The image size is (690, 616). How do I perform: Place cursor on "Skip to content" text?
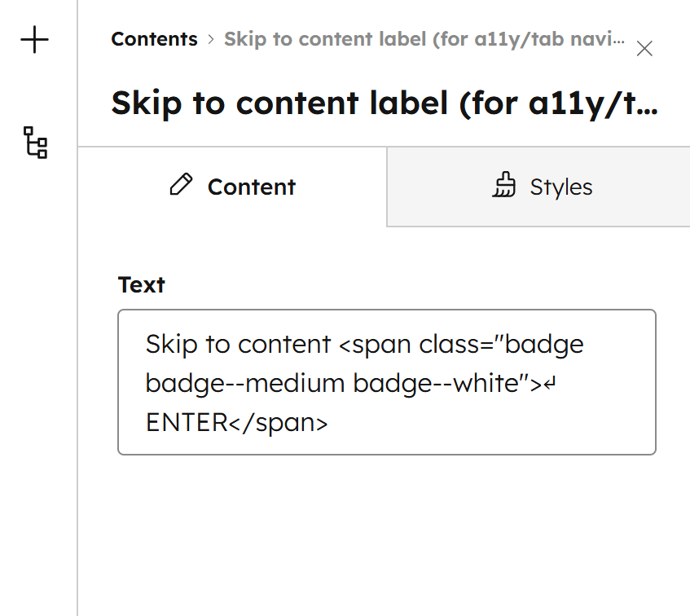[237, 344]
